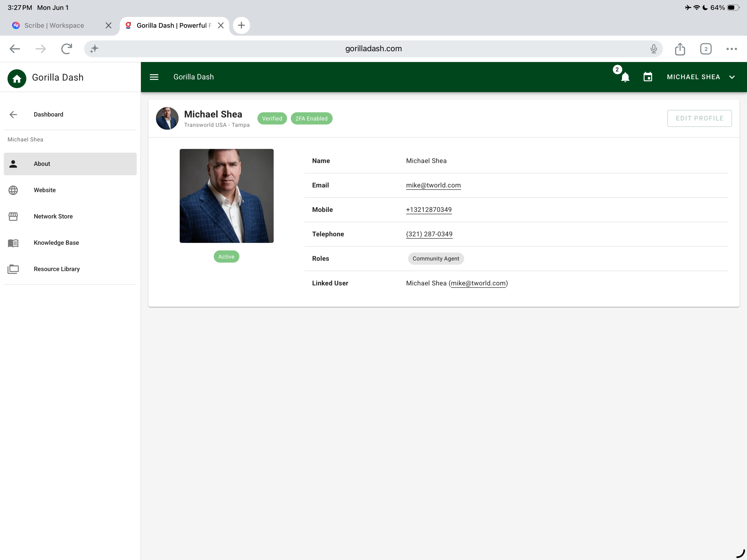Go to Dashboard in the sidebar
Viewport: 747px width, 560px height.
coord(48,115)
